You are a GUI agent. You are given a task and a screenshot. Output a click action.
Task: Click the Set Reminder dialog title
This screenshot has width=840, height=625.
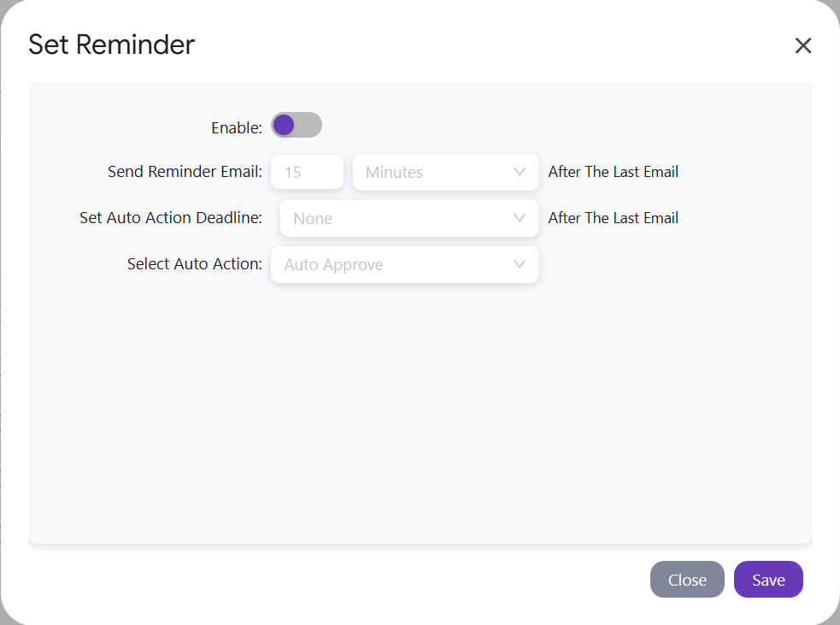[x=111, y=44]
